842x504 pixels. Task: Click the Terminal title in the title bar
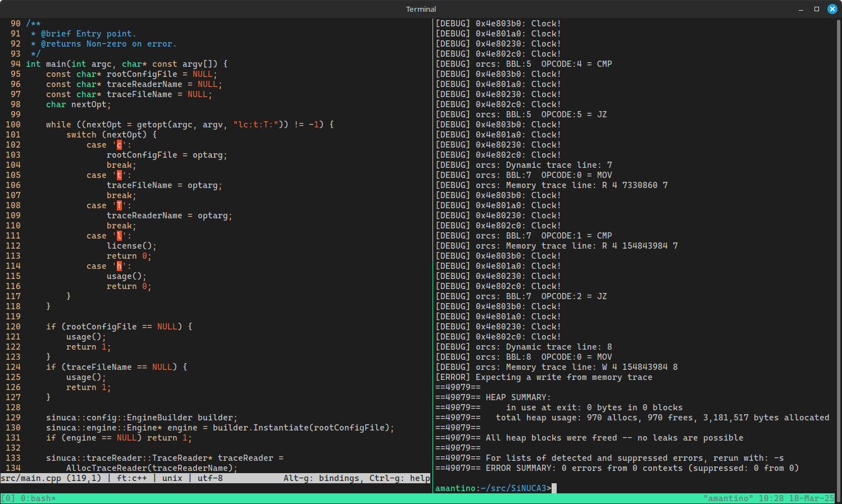(x=421, y=9)
